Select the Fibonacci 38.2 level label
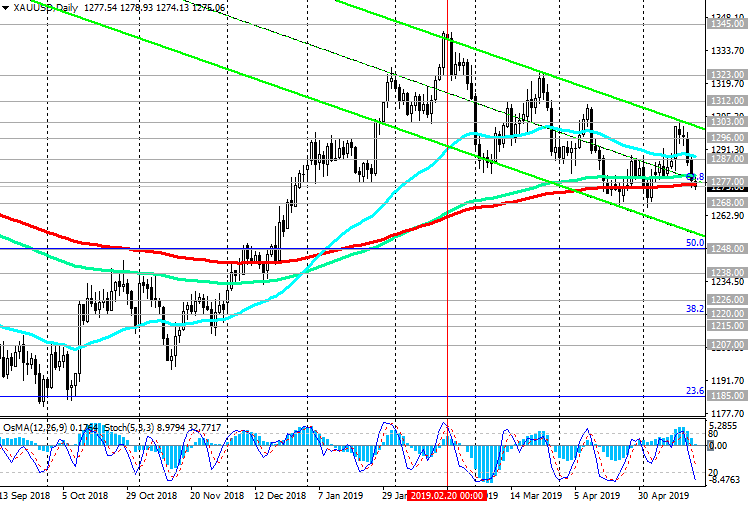749x506 pixels. (695, 309)
